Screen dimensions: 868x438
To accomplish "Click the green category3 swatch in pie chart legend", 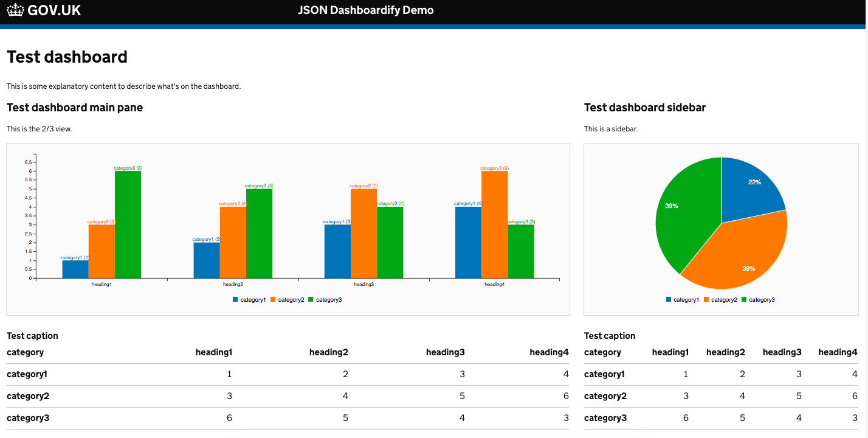I will (745, 299).
